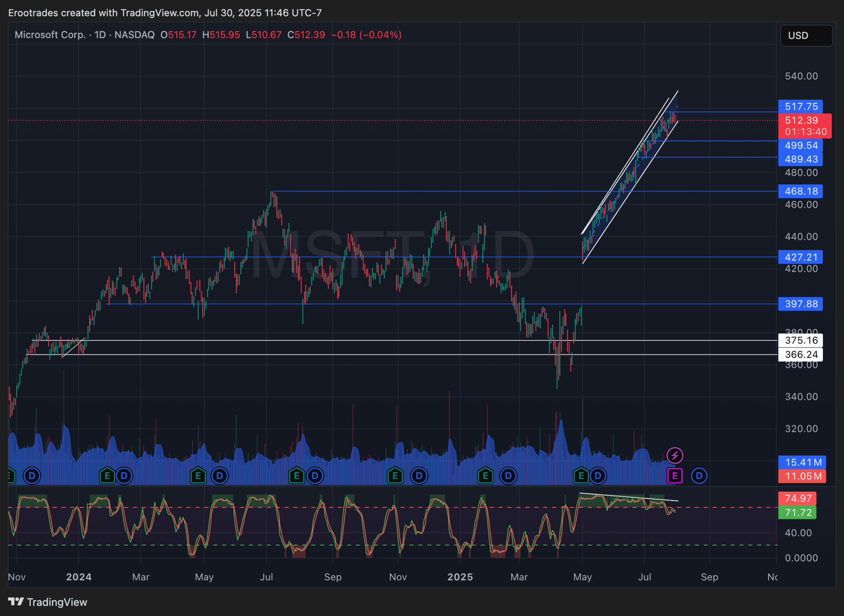Click the Microsoft Corp. symbol title

[x=50, y=35]
